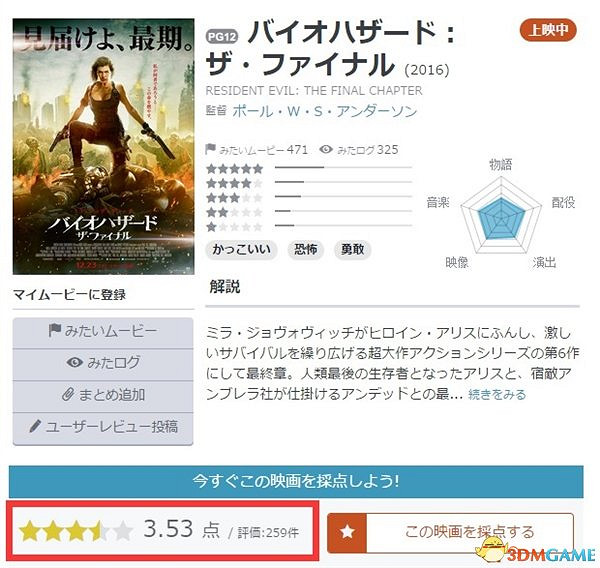Open ユーザーレビュー投稿 option
This screenshot has height=568, width=600.
[103, 428]
